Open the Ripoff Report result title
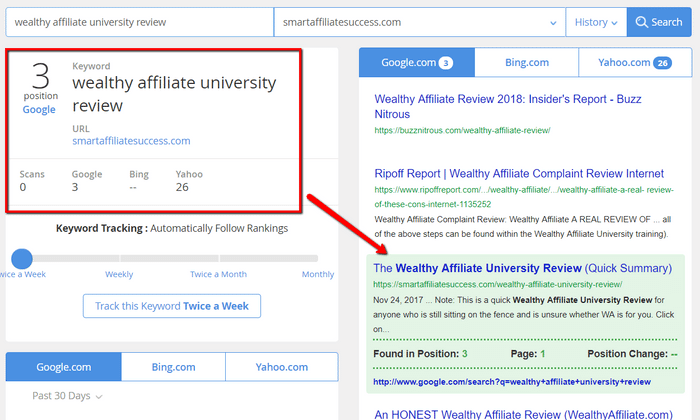The width and height of the screenshot is (700, 420). coord(519,173)
